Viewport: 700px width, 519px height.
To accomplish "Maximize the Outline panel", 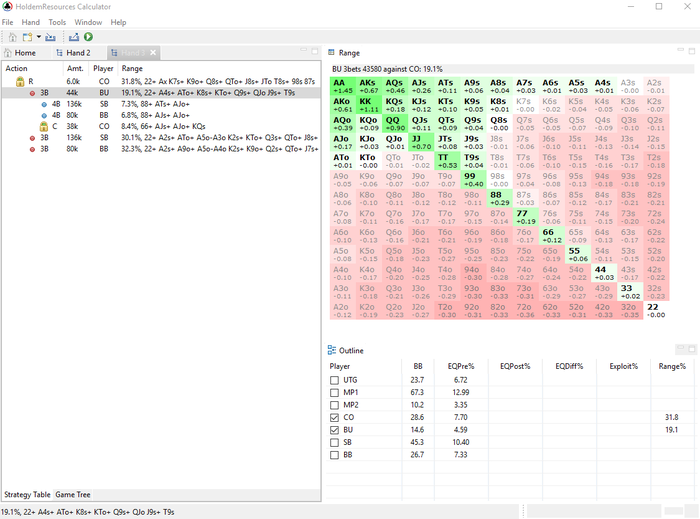I will [692, 349].
